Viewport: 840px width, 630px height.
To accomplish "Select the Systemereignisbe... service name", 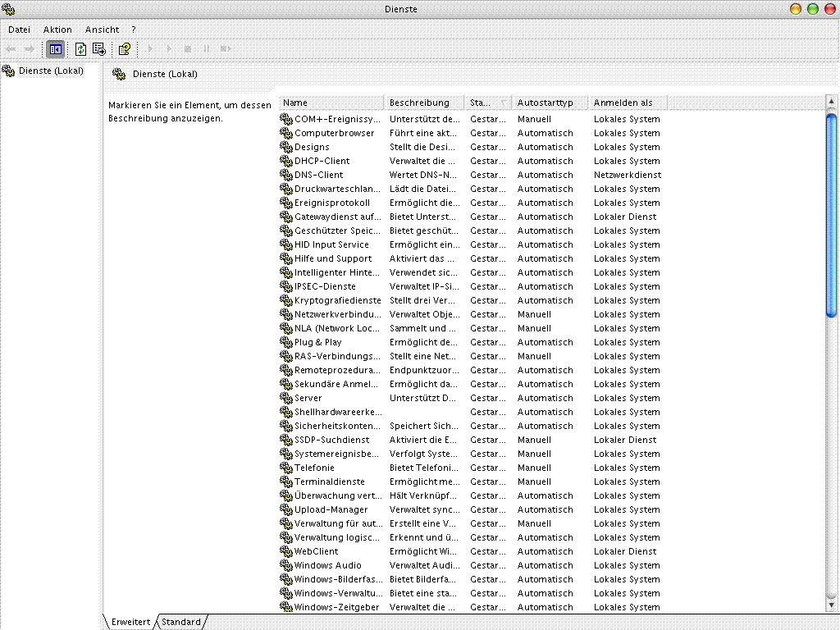I will (337, 453).
